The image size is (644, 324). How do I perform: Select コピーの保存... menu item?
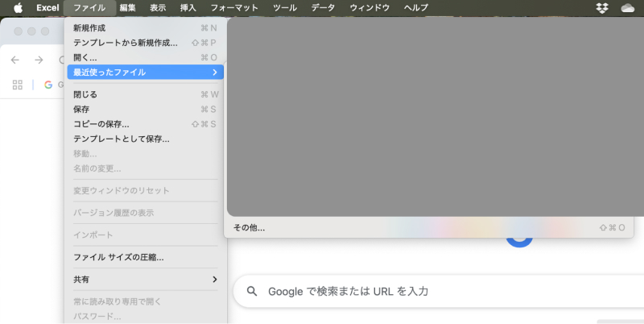point(146,124)
